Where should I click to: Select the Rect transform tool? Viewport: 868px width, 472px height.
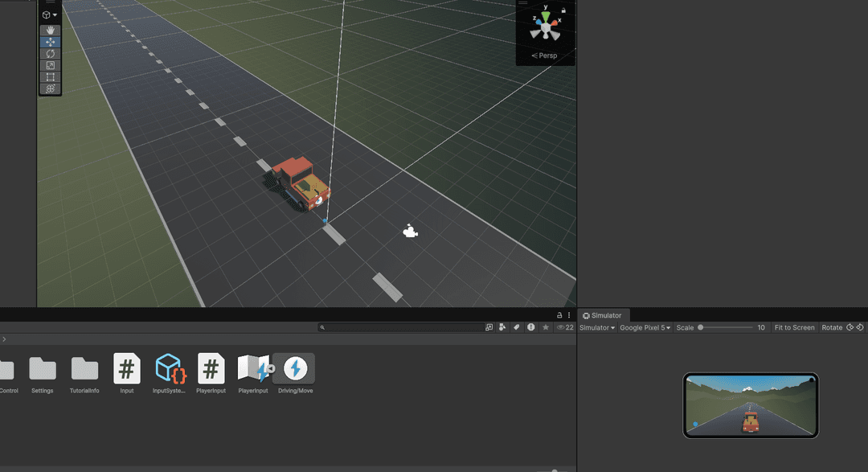tap(50, 77)
